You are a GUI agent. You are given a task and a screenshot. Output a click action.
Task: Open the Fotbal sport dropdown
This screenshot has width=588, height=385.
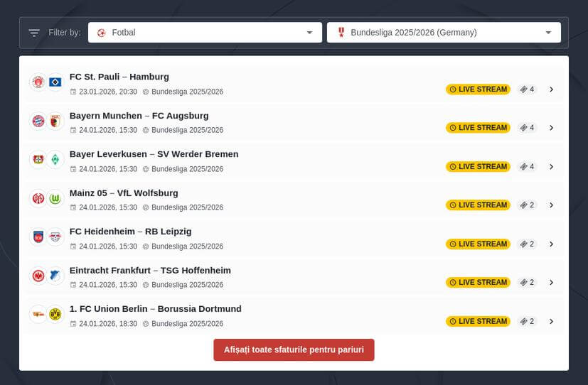[x=204, y=33]
